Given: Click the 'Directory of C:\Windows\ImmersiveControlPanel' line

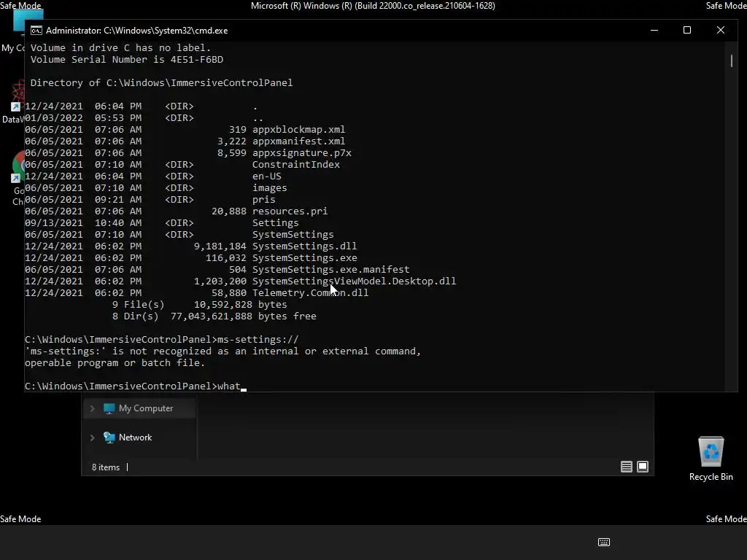Looking at the screenshot, I should pyautogui.click(x=161, y=83).
